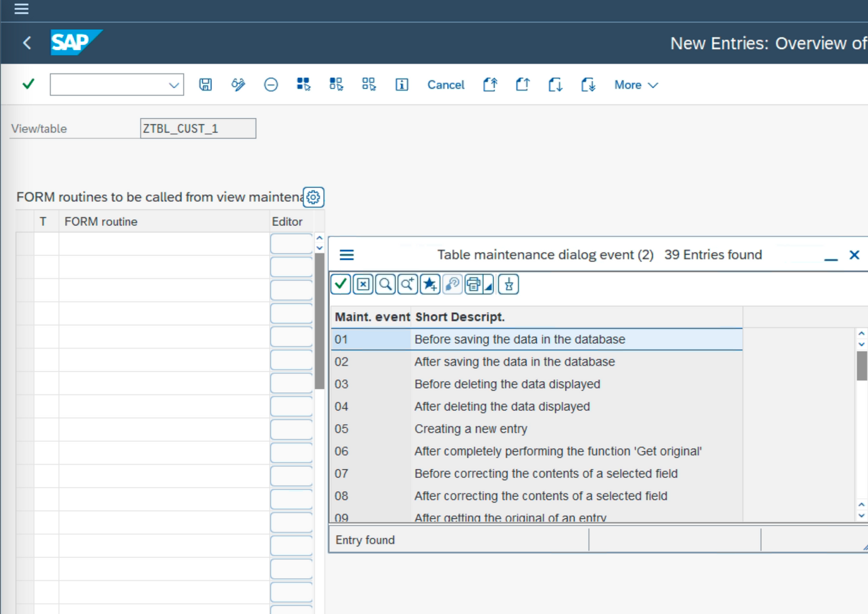Click the Copy green checkmark in popup

click(341, 284)
